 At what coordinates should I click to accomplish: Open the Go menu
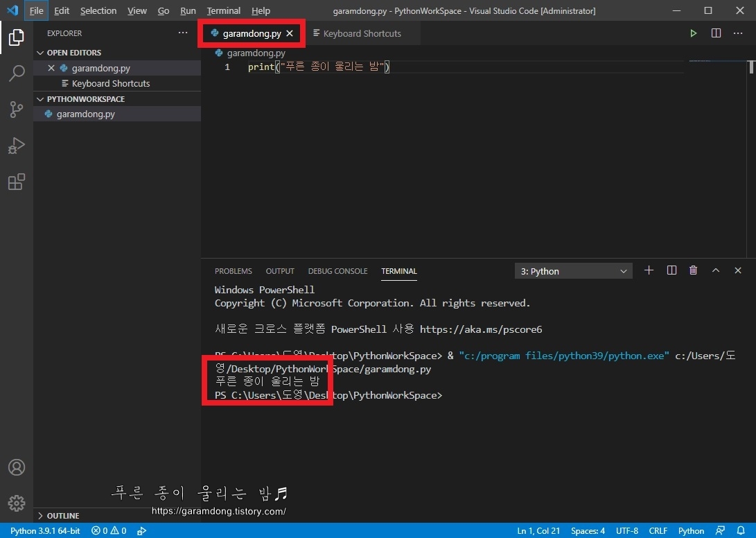click(164, 10)
